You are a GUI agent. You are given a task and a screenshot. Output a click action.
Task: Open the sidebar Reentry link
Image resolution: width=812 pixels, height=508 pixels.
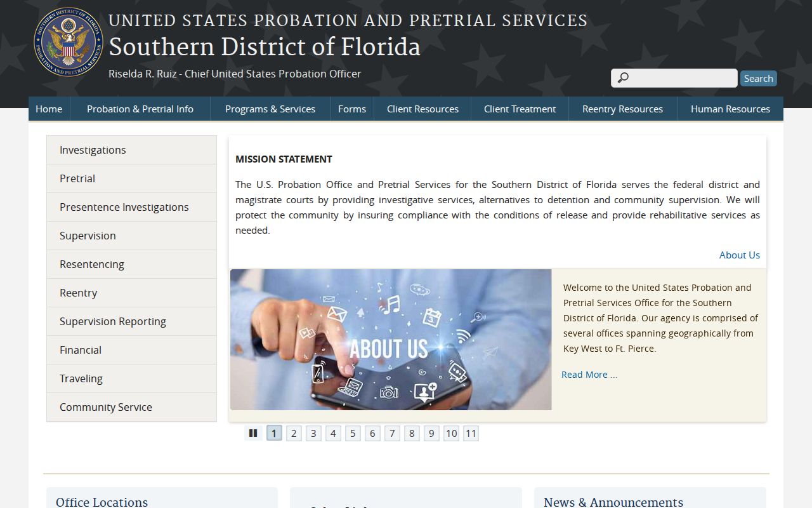pos(131,293)
